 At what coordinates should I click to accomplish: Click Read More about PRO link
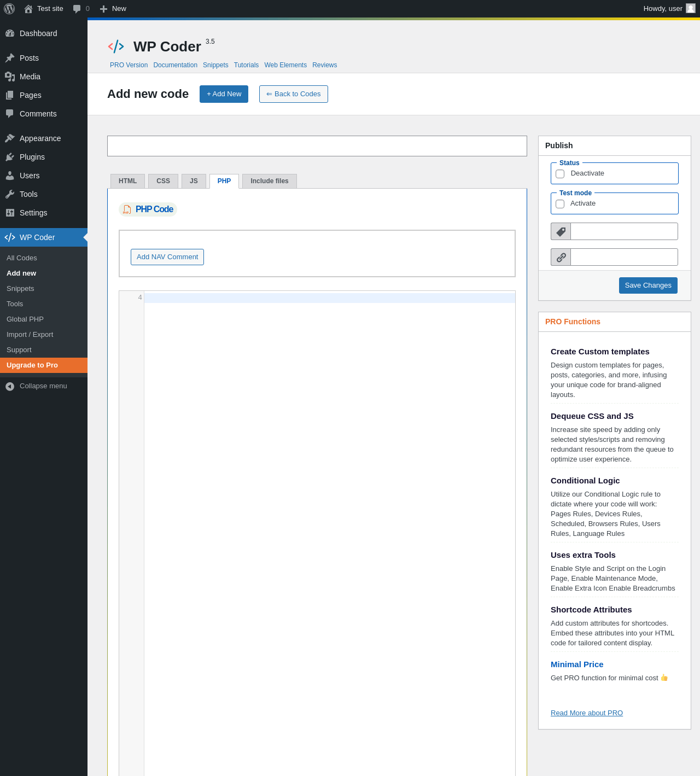click(587, 713)
